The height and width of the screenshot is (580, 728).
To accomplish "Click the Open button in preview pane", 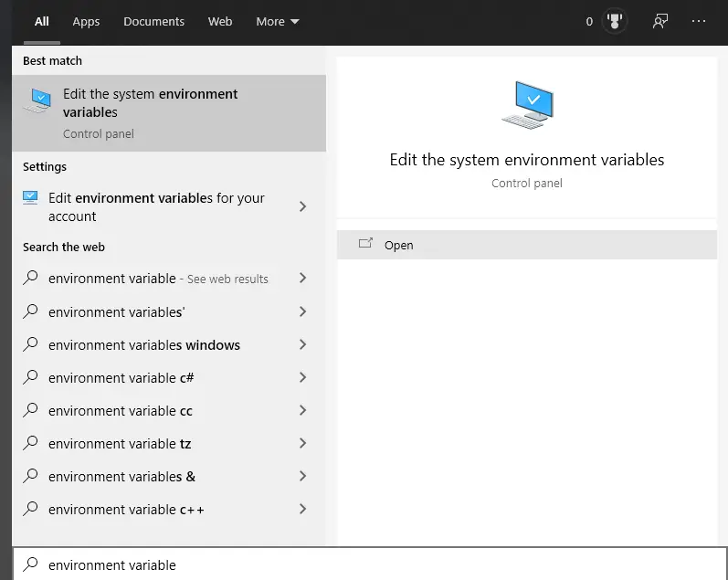I will tap(527, 245).
